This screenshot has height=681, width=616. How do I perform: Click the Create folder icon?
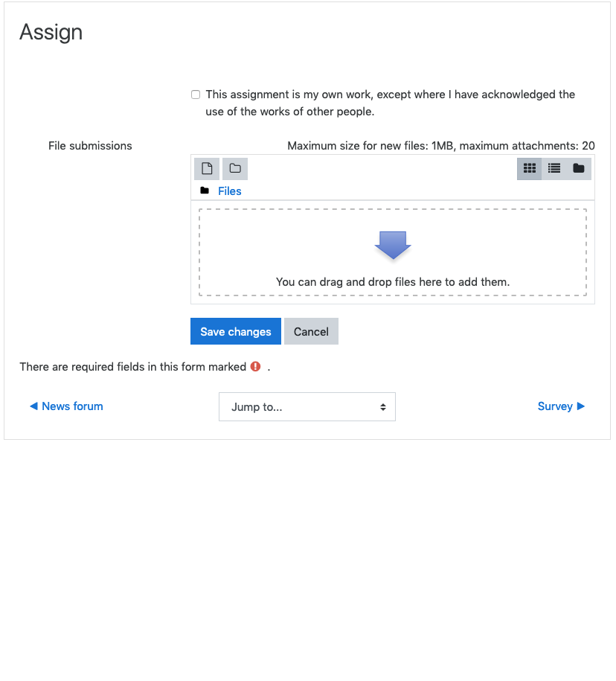[235, 168]
